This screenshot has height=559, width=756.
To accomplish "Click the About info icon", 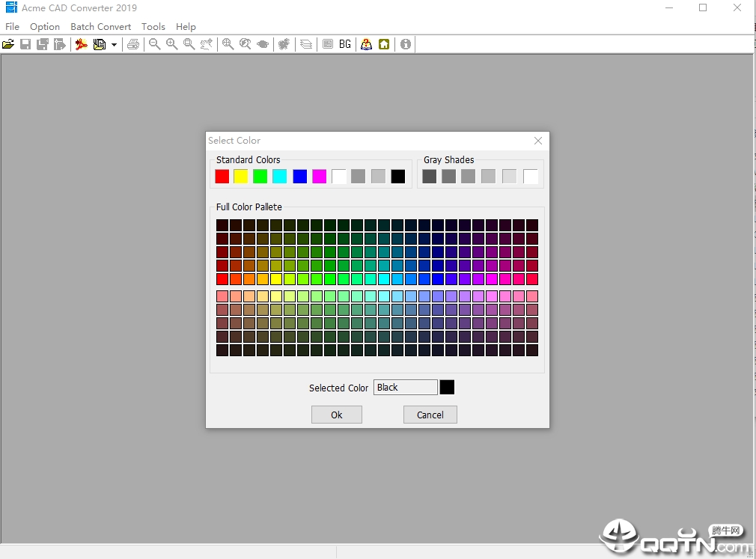I will (x=406, y=44).
